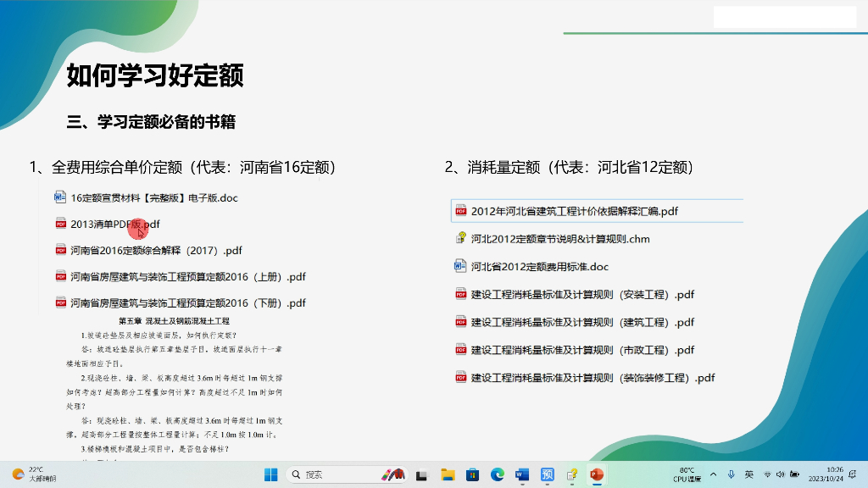Switch to Word in the taskbar
The width and height of the screenshot is (868, 488).
(522, 474)
